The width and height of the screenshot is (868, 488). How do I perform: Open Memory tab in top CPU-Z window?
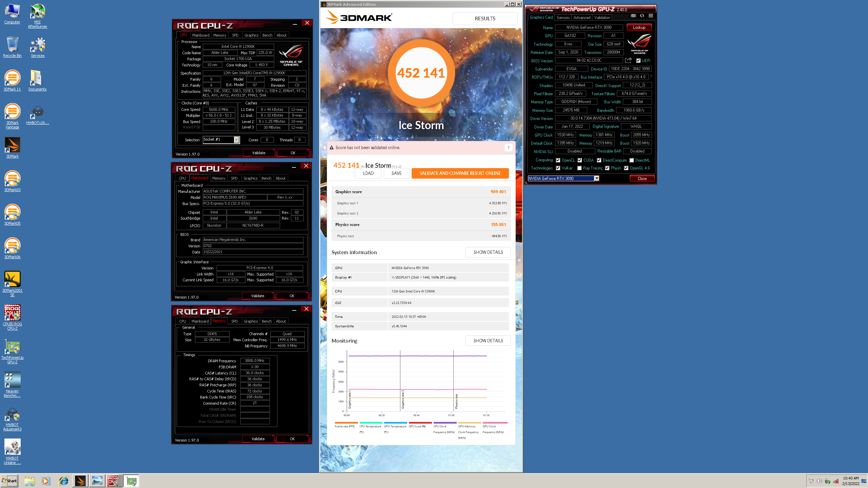pos(220,35)
